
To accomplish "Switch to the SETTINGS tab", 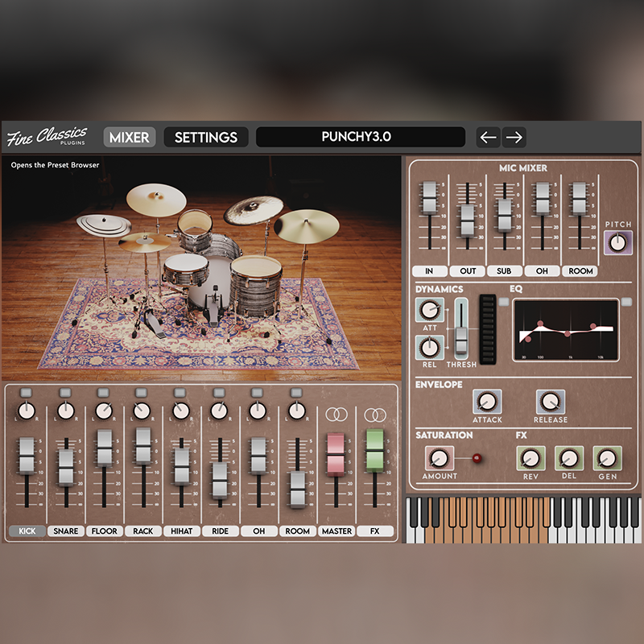I will click(205, 137).
